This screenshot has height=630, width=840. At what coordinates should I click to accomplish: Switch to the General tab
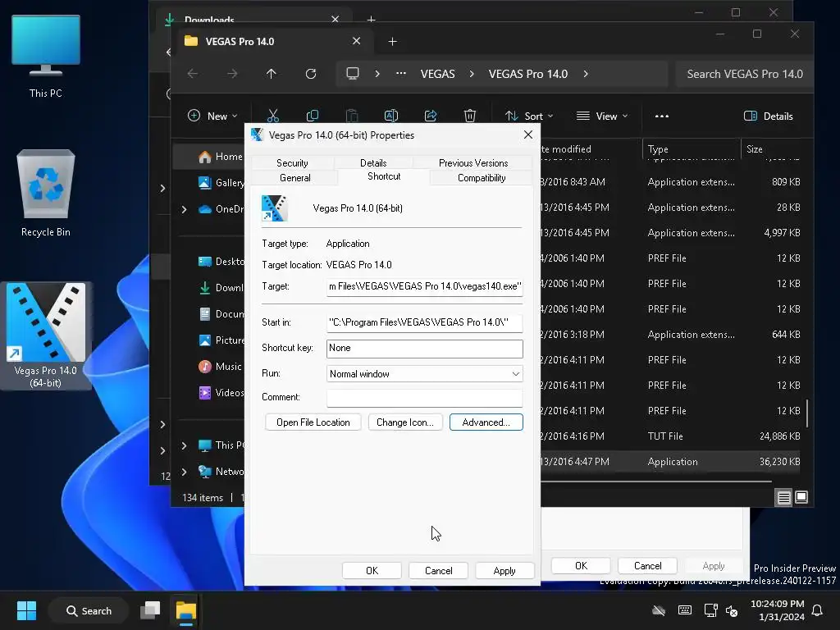[x=294, y=178]
